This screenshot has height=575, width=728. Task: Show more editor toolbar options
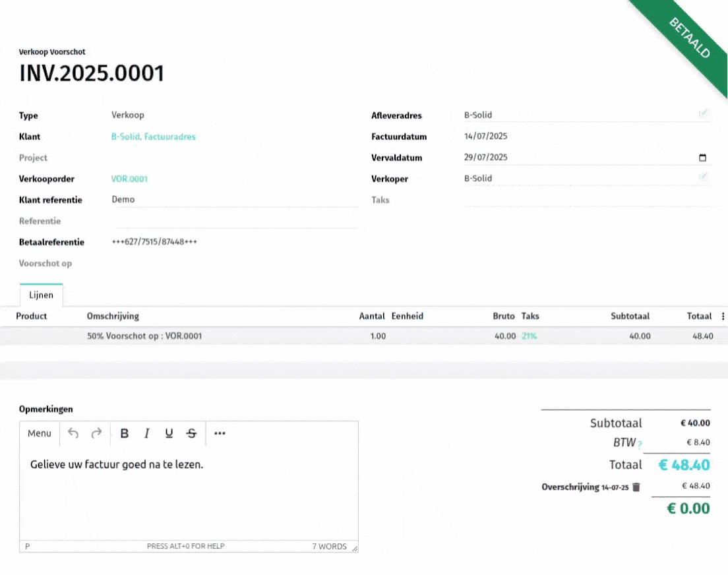(x=220, y=433)
